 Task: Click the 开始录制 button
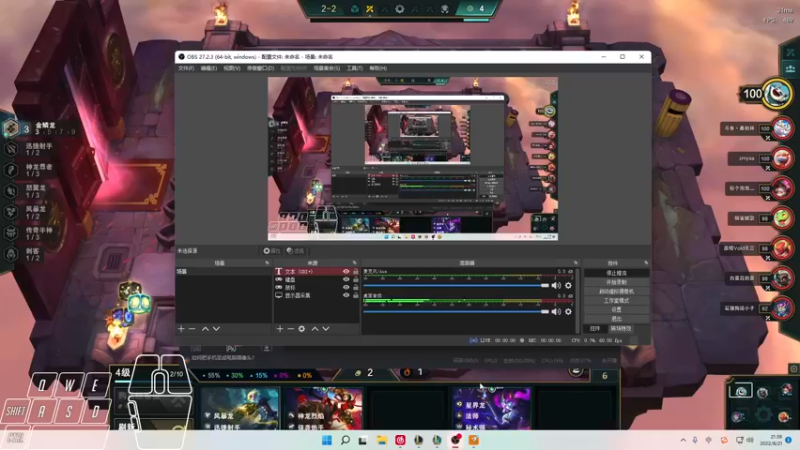click(616, 282)
